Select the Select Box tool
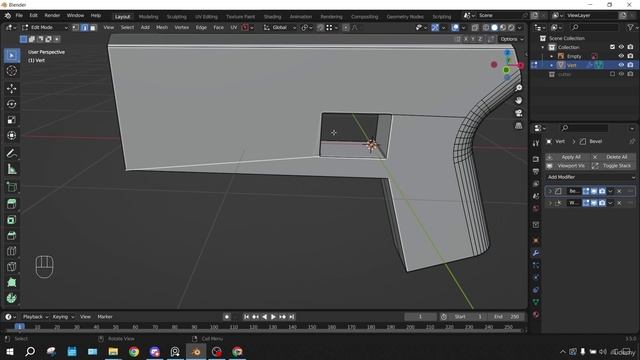The width and height of the screenshot is (640, 360). point(11,55)
